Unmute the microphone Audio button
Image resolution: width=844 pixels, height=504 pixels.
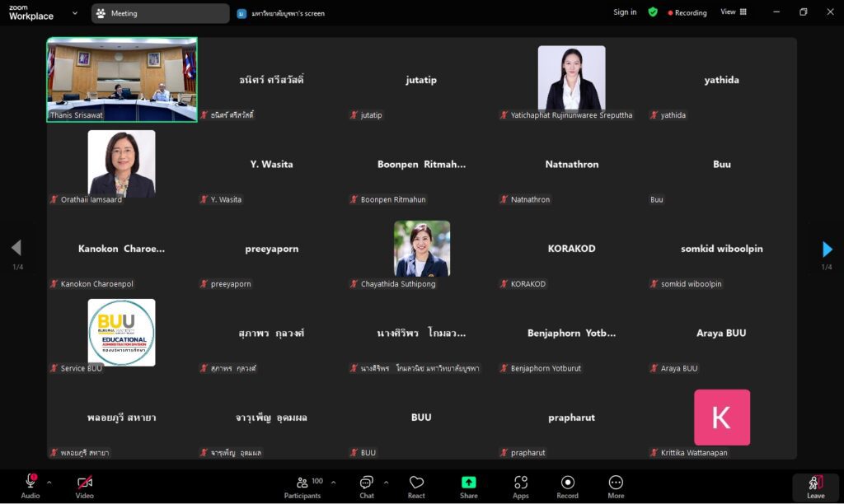pos(30,483)
